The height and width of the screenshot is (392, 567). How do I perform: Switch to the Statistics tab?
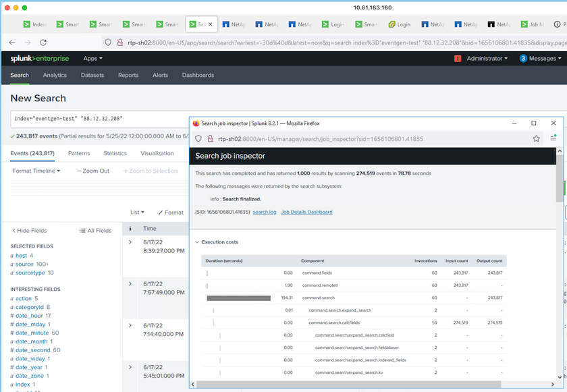[115, 153]
